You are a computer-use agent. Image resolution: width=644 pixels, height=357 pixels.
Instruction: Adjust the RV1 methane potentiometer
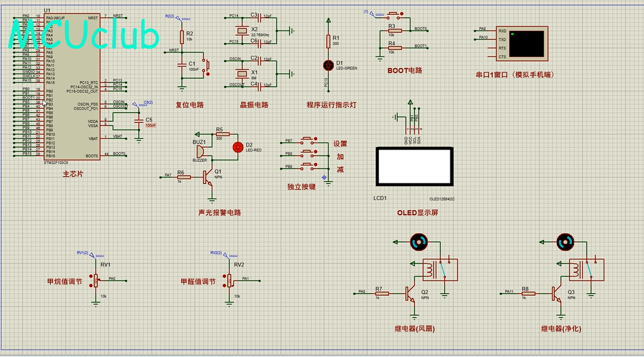coord(96,281)
